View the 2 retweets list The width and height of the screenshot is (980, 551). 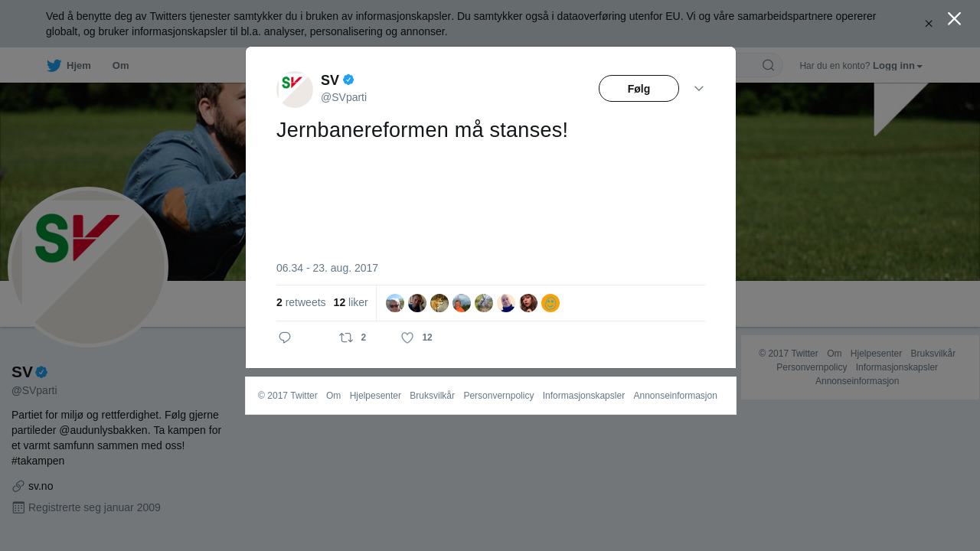pyautogui.click(x=301, y=302)
